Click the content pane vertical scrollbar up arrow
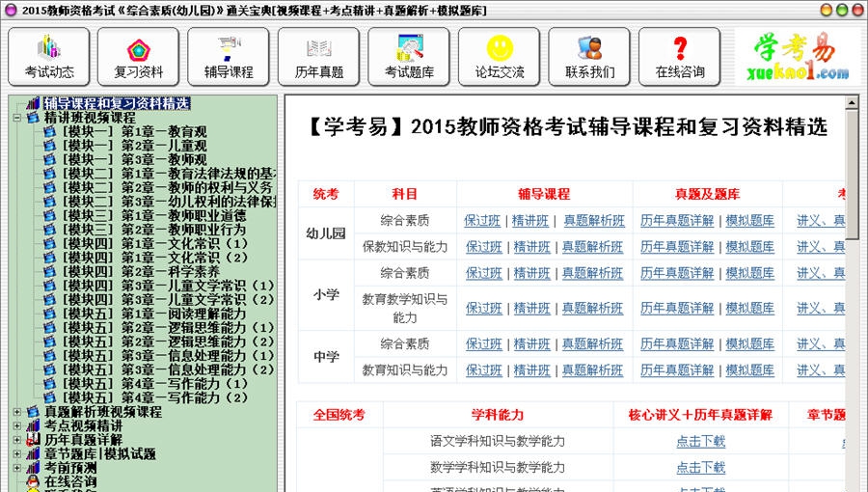 click(852, 103)
